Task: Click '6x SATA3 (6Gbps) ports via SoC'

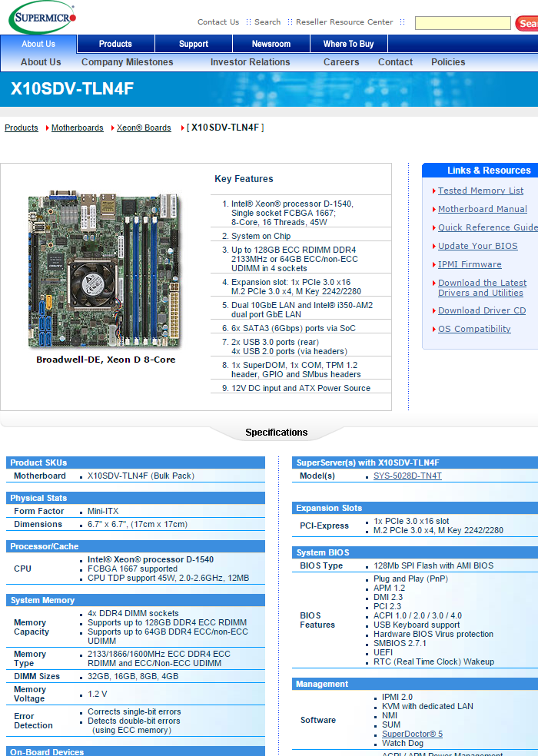Action: [x=294, y=328]
